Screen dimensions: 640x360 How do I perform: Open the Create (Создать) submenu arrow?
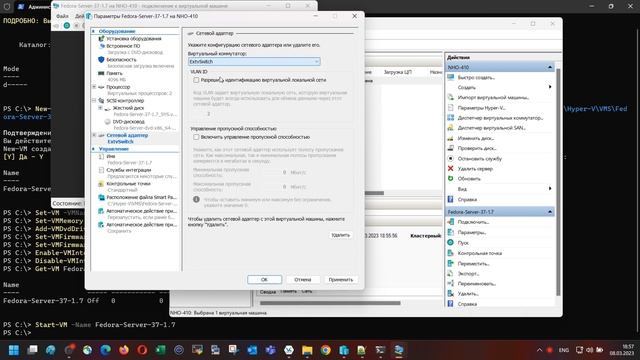click(x=550, y=87)
